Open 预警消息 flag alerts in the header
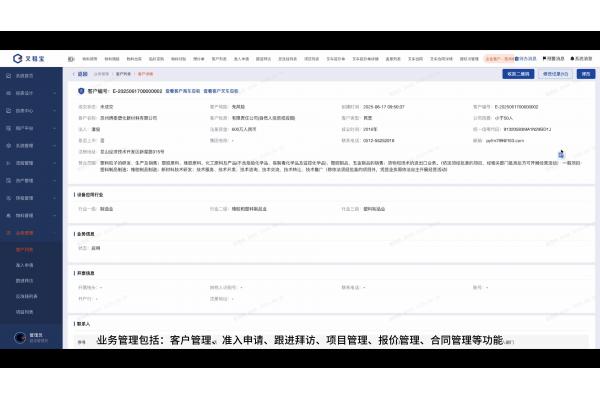600x400 pixels. pyautogui.click(x=555, y=59)
